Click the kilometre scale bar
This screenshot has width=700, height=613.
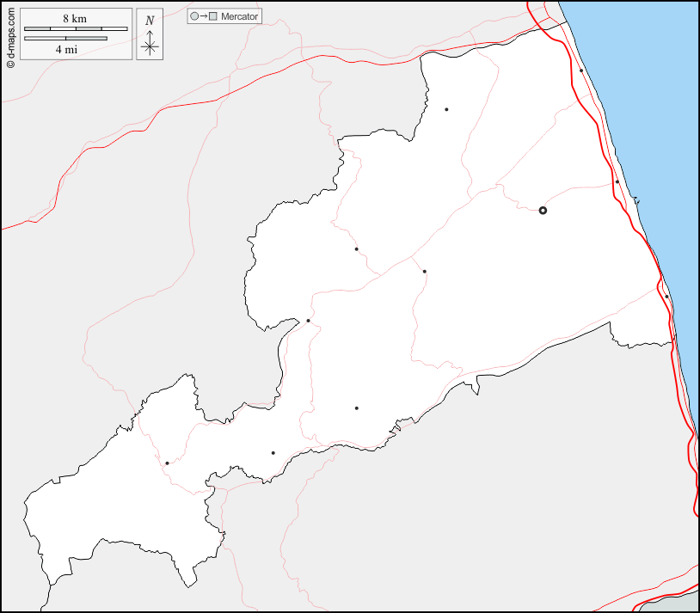(76, 29)
